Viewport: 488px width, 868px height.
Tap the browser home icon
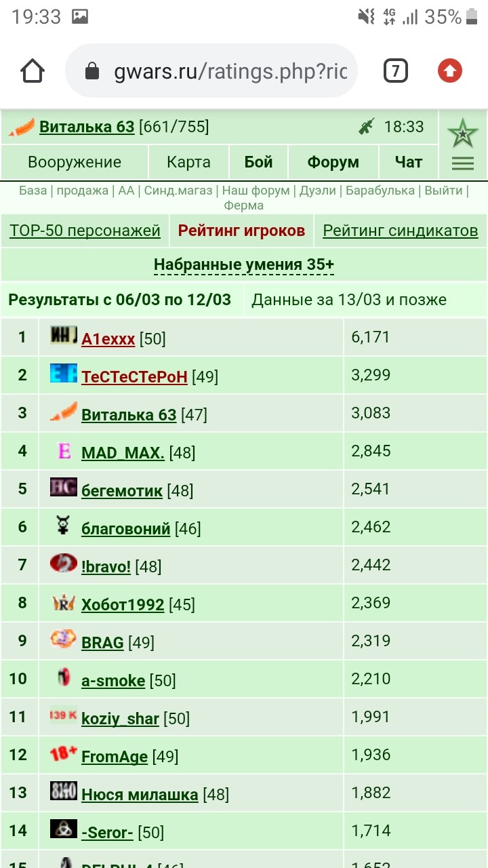point(33,71)
